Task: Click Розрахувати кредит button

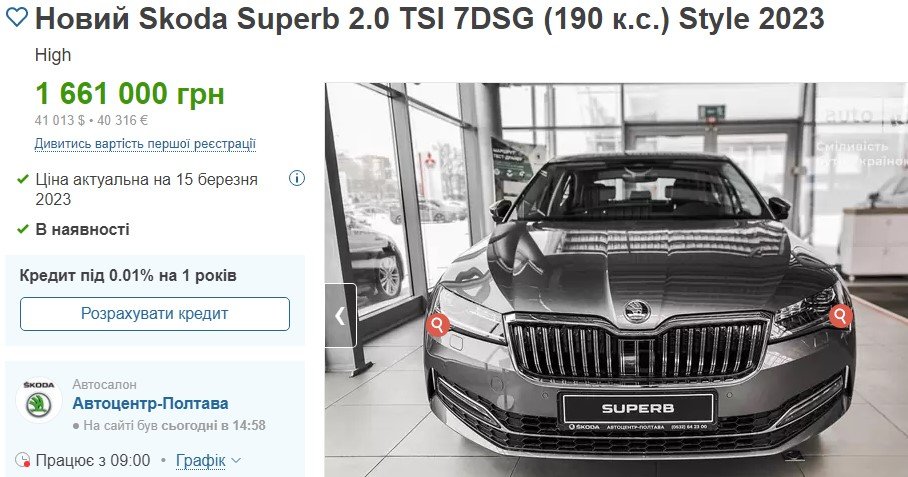Action: click(155, 314)
